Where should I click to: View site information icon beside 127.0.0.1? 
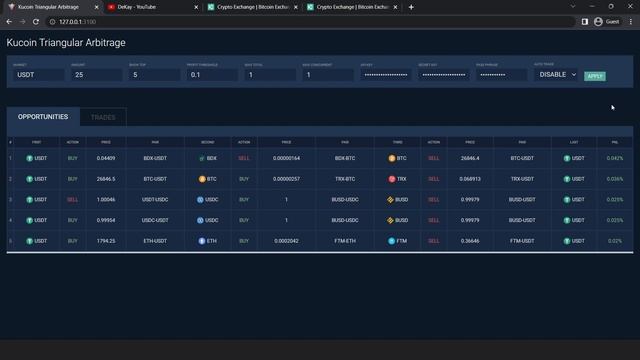click(52, 22)
